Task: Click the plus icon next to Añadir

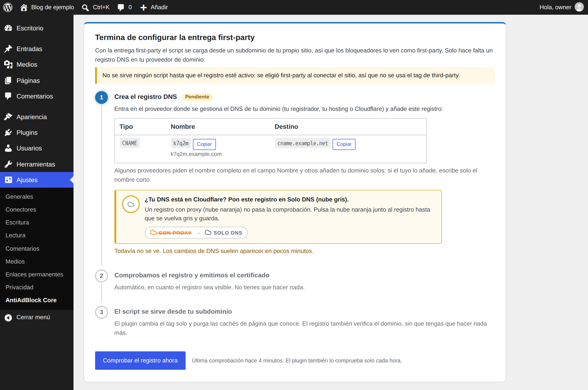Action: click(143, 7)
